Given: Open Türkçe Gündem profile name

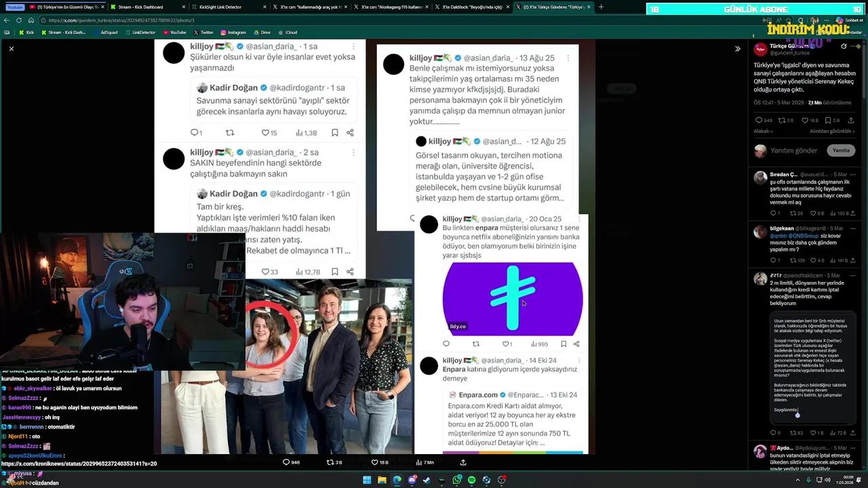Looking at the screenshot, I should click(x=789, y=45).
